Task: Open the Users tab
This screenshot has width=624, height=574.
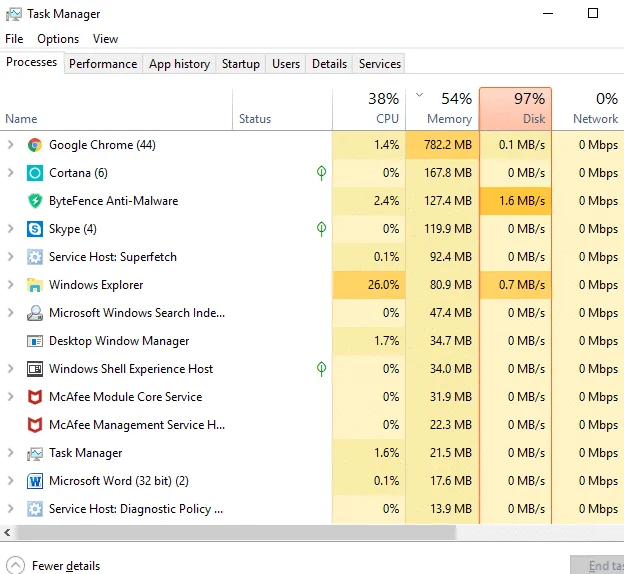Action: [x=286, y=64]
